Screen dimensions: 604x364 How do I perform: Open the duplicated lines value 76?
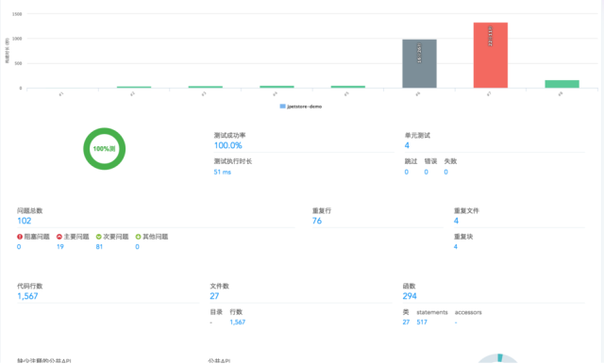[317, 221]
